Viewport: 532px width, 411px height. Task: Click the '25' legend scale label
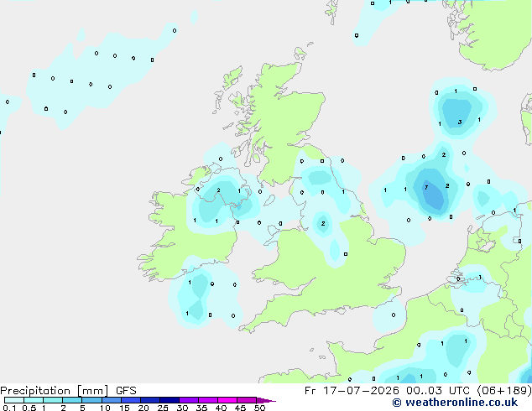point(163,408)
